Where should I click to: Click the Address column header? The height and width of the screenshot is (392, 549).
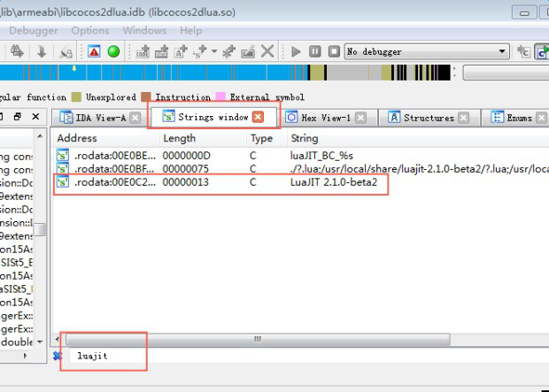pos(106,138)
